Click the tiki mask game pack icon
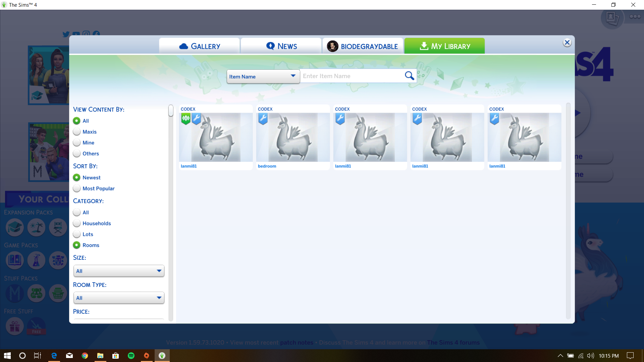The image size is (644, 362). [x=58, y=260]
